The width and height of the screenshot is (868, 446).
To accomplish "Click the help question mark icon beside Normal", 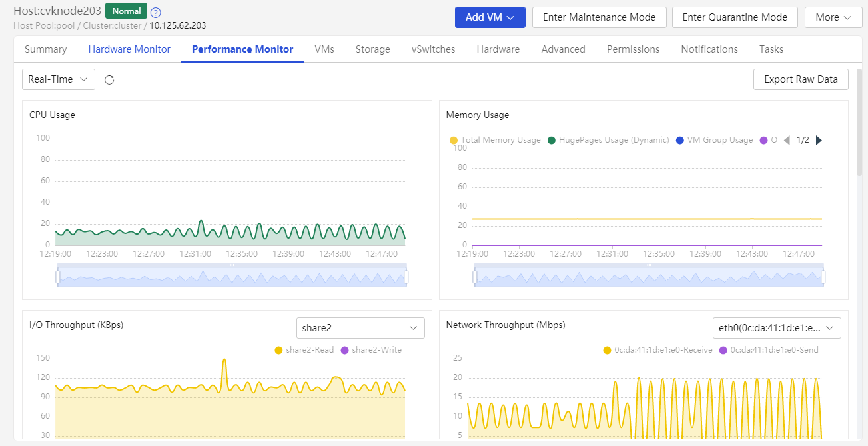I will [x=156, y=13].
